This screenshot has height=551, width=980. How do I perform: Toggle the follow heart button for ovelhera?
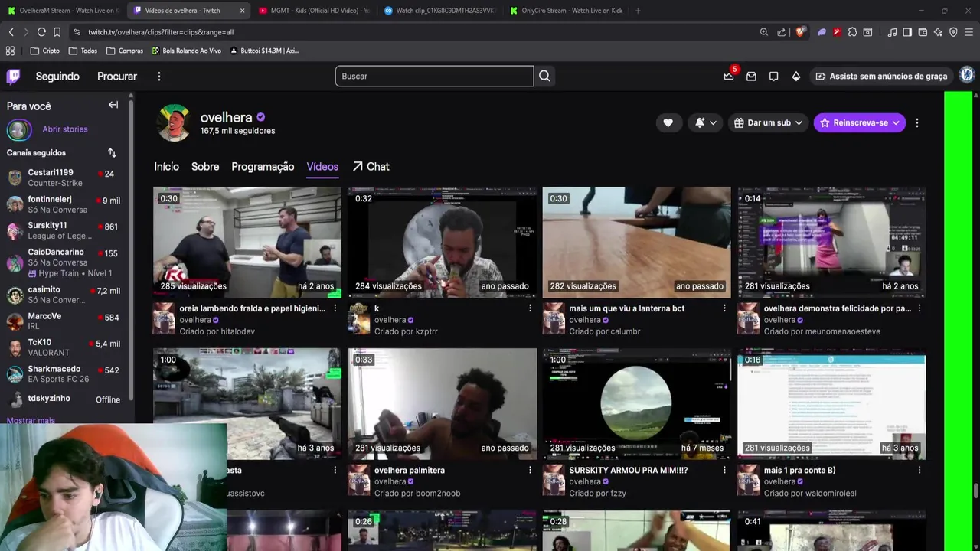coord(668,122)
